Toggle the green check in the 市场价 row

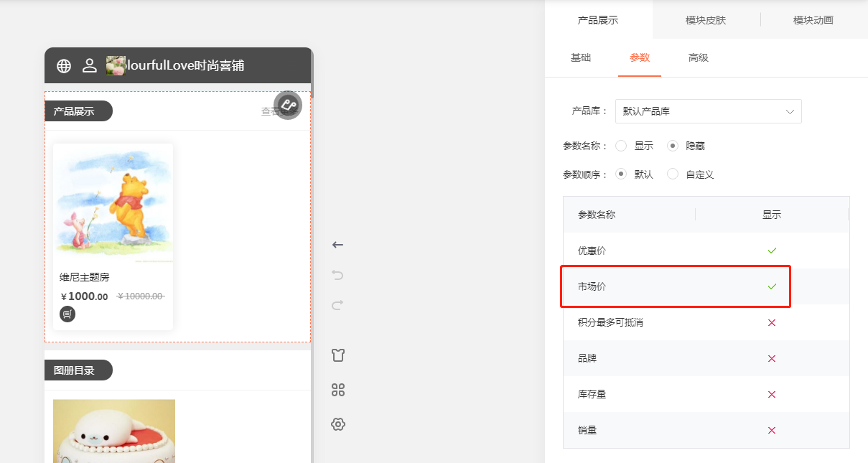(x=772, y=286)
